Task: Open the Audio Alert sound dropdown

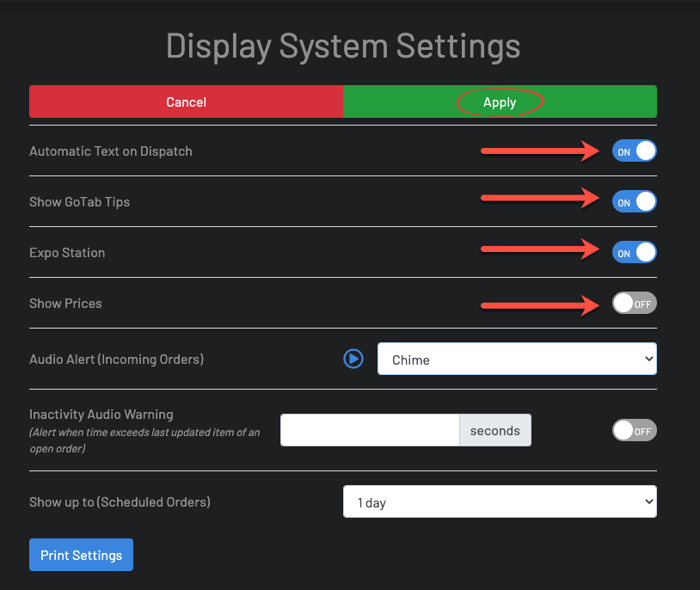Action: coord(516,359)
